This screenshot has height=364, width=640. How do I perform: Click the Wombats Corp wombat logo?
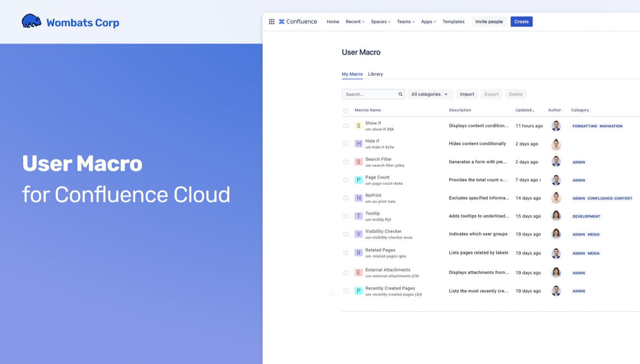click(31, 20)
